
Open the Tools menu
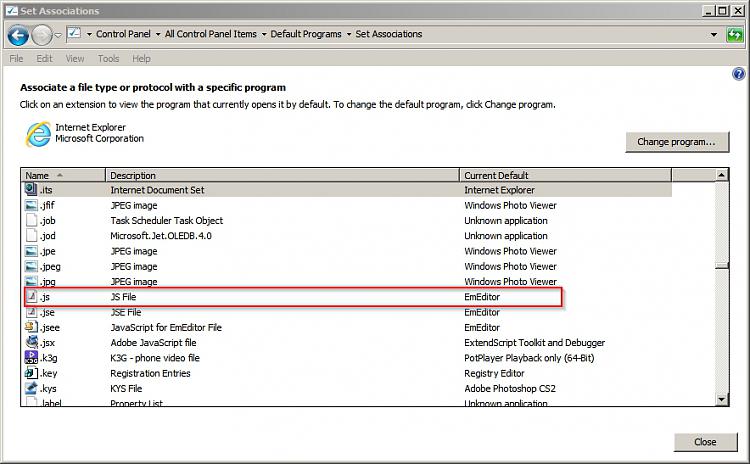pos(109,58)
